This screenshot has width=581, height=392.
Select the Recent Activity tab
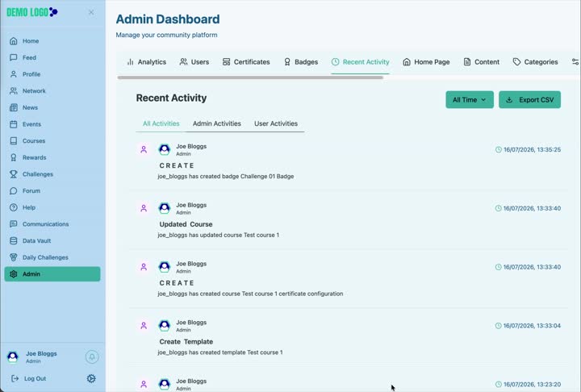click(x=360, y=62)
